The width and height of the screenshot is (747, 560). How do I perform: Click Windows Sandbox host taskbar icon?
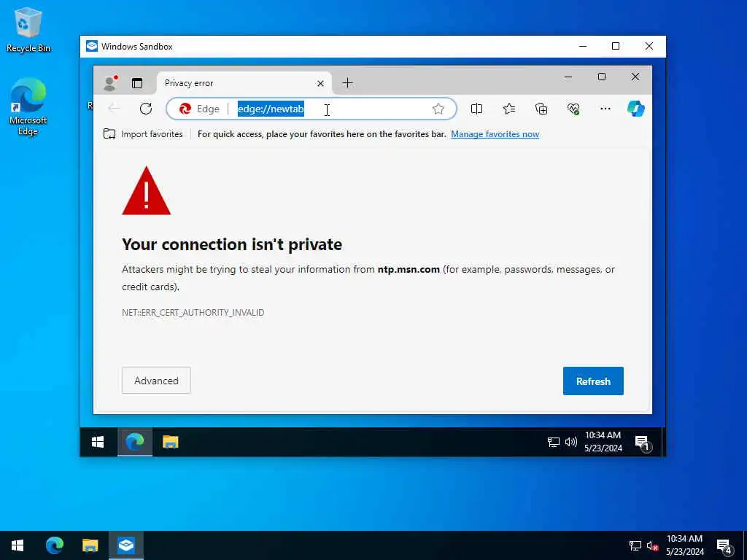126,545
